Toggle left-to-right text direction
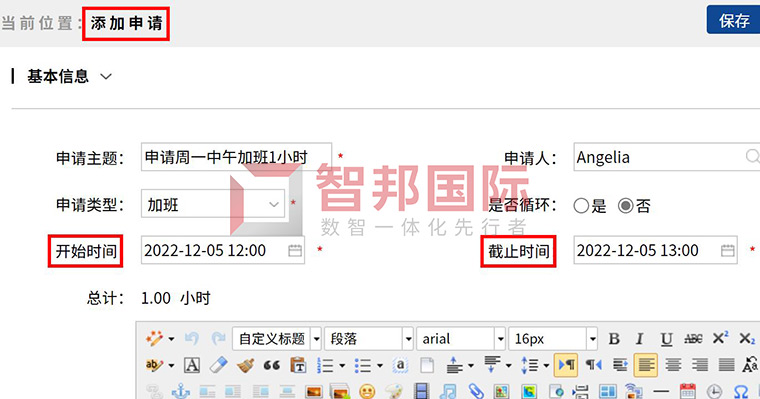This screenshot has width=760, height=399. pos(567,365)
